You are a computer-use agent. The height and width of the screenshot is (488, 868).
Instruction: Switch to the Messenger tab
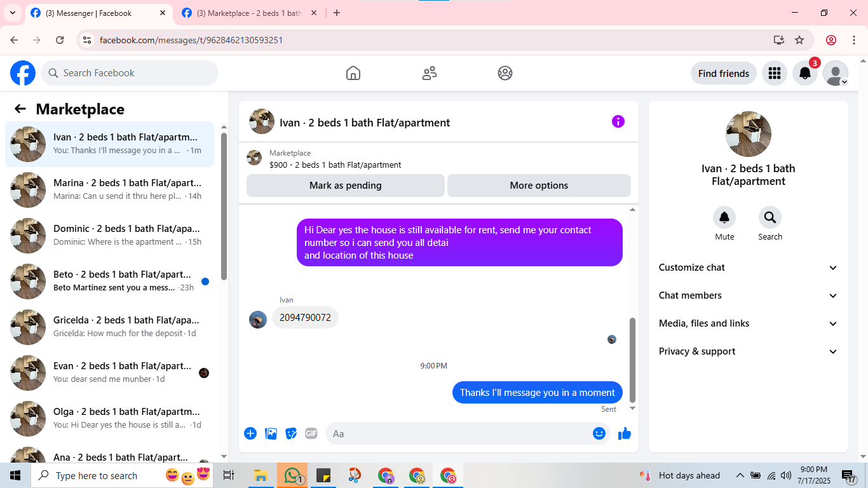coord(98,13)
